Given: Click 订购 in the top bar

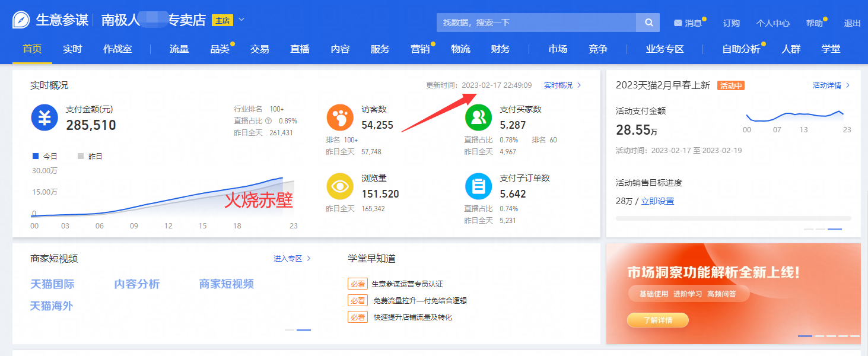Looking at the screenshot, I should click(x=732, y=23).
